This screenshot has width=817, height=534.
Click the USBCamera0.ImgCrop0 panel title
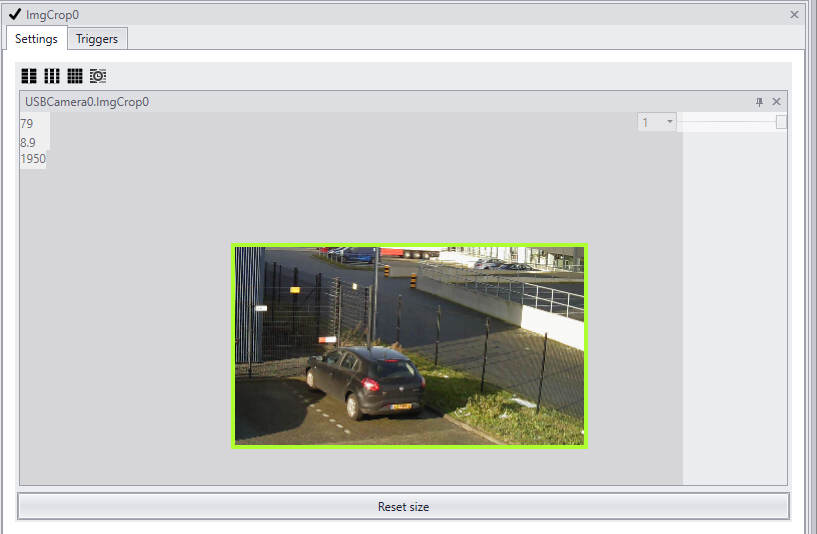87,102
